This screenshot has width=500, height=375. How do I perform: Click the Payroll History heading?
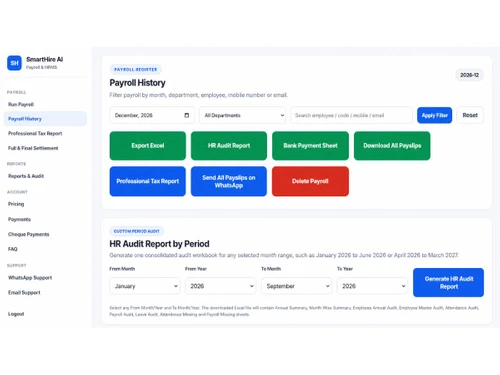tap(137, 83)
